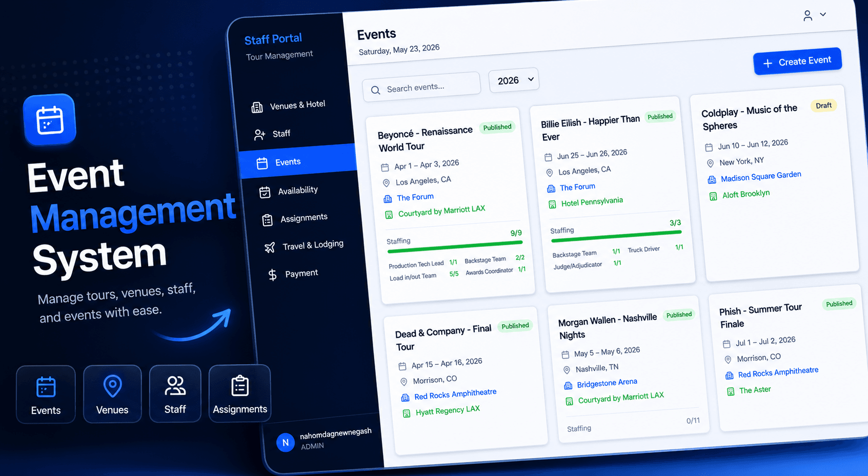This screenshot has width=868, height=476.
Task: Click the location pin in Dead & Company card
Action: pos(403,382)
